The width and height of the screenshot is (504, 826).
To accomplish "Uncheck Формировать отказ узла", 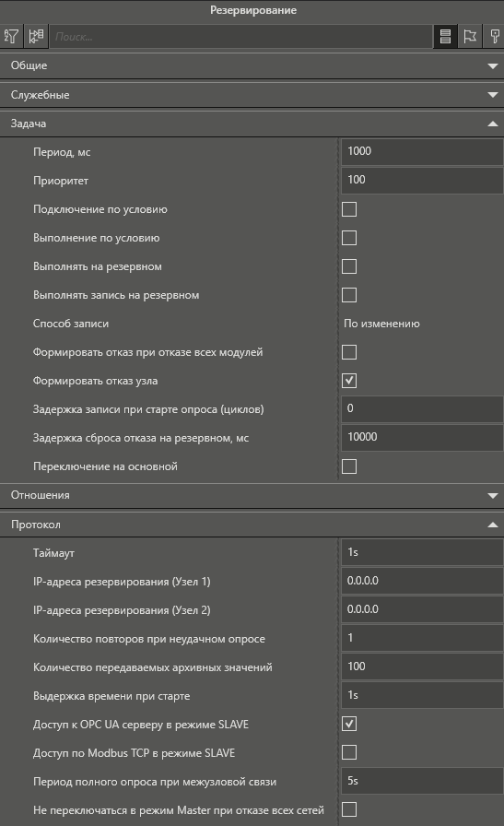I will (349, 381).
